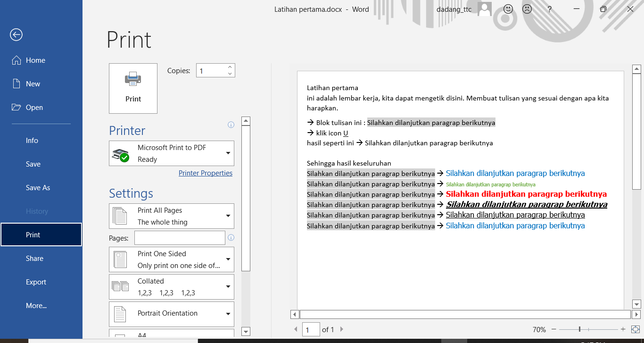Click the large Print button
Image resolution: width=644 pixels, height=343 pixels.
pos(133,88)
